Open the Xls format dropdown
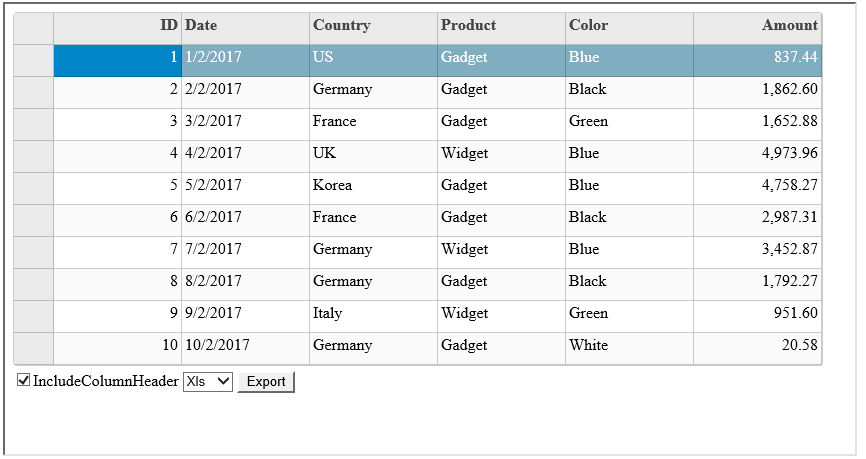Viewport: 866px width, 459px height. pyautogui.click(x=208, y=381)
